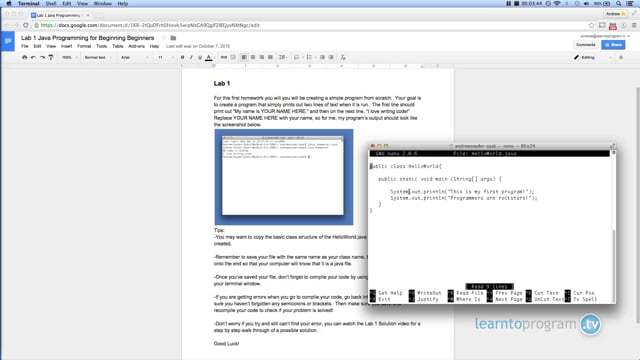
Task: Toggle underline formatting
Action: click(200, 58)
